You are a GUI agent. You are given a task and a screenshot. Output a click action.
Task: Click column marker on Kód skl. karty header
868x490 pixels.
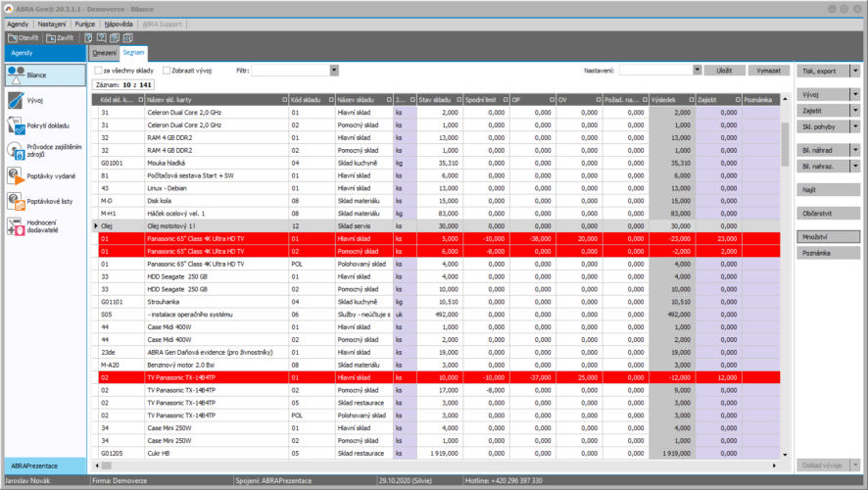pos(141,100)
